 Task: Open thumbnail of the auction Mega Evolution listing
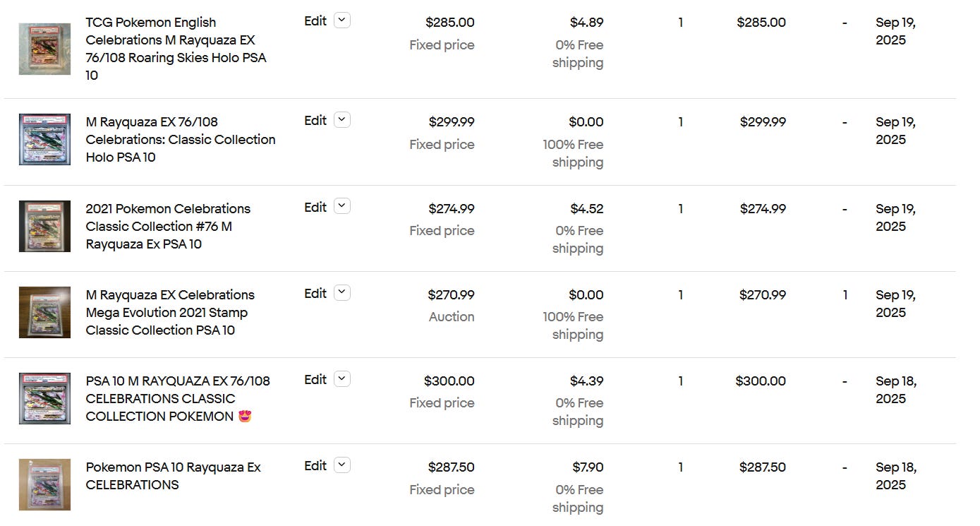click(44, 312)
